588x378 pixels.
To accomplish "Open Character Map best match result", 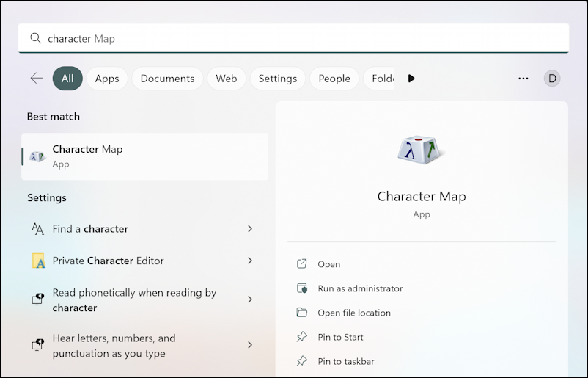I will click(x=144, y=156).
